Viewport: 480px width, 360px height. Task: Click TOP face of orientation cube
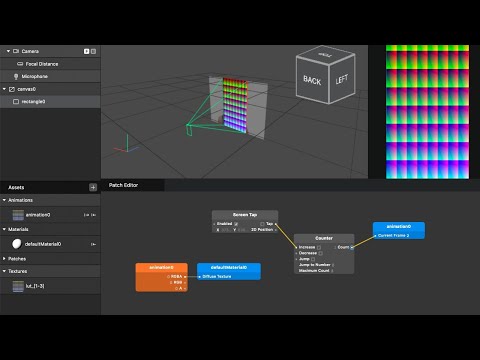[325, 54]
